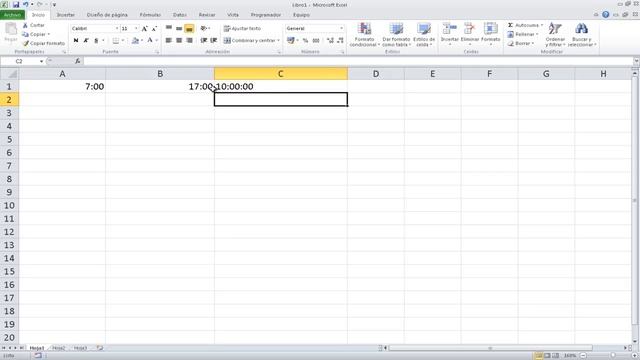Viewport: 640px width, 360px height.
Task: Open Dar formato como tabla gallery
Action: (396, 35)
